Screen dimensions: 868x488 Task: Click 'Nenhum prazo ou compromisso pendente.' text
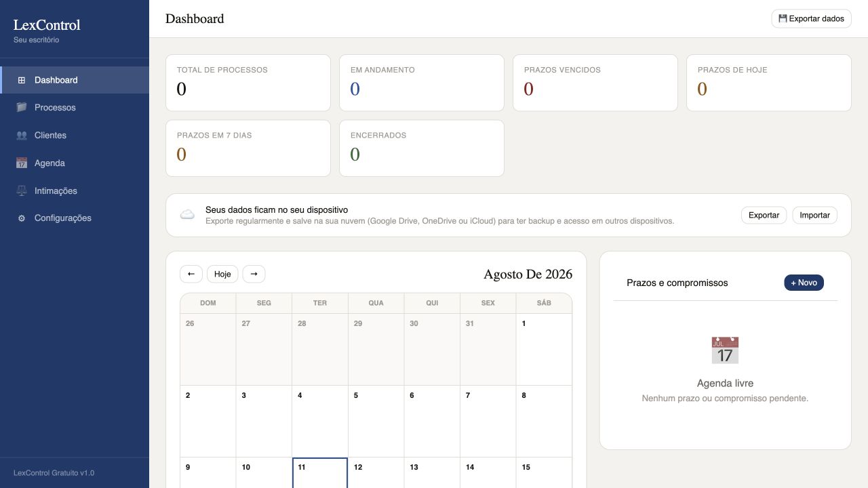[x=725, y=399]
